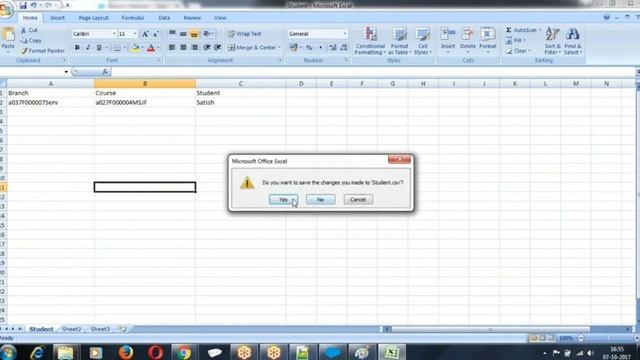Click Yes to save changes
Viewport: 640px width, 360px height.
tap(283, 200)
